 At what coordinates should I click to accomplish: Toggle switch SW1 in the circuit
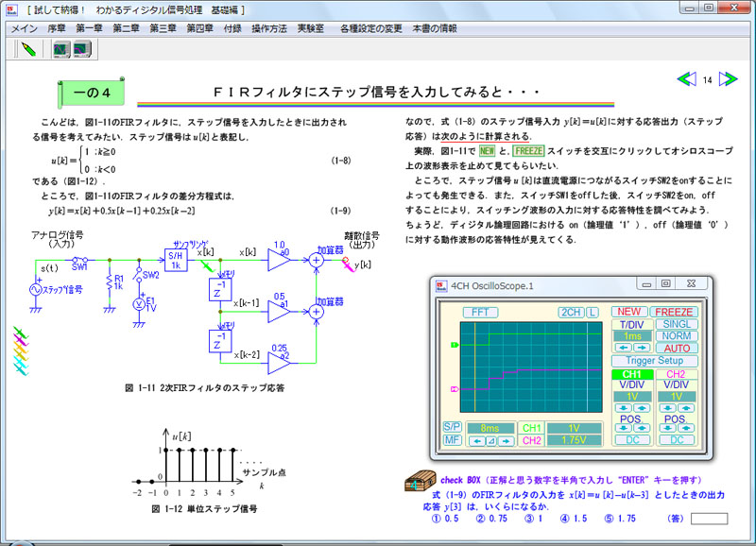(x=79, y=260)
